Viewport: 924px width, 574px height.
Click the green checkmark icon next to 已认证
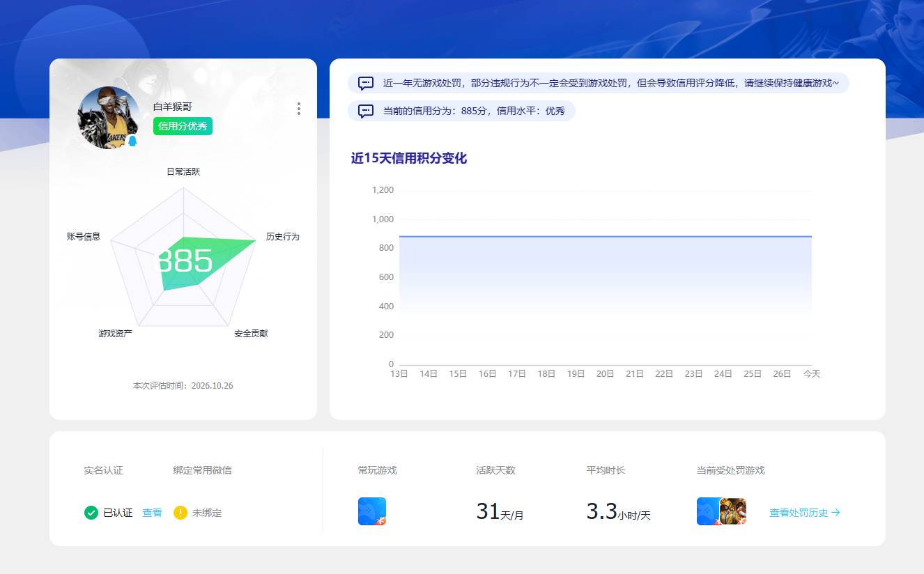pyautogui.click(x=91, y=513)
